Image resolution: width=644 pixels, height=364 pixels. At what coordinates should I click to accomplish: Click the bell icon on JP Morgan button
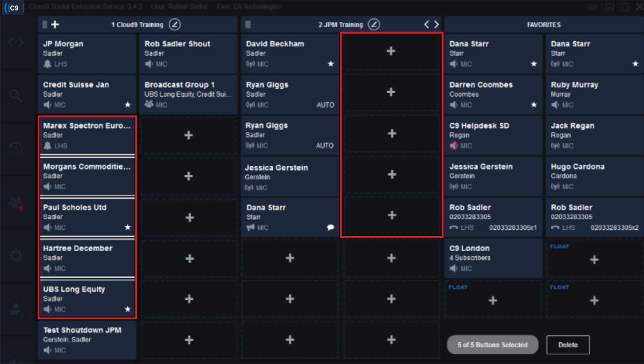coord(47,64)
